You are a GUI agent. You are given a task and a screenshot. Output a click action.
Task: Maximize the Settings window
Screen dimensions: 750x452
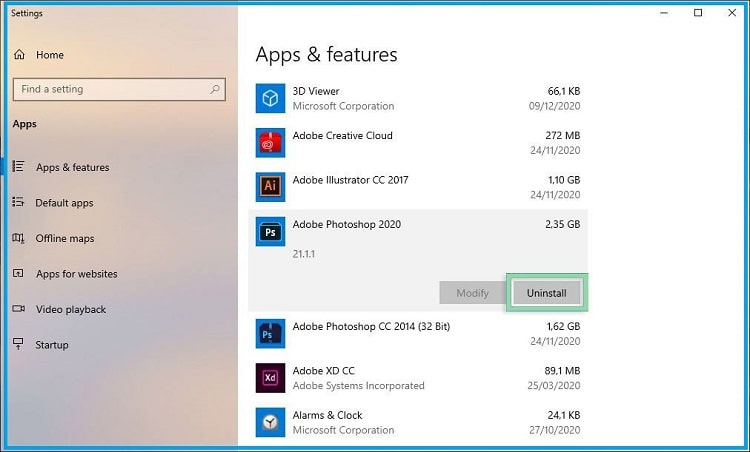tap(698, 13)
